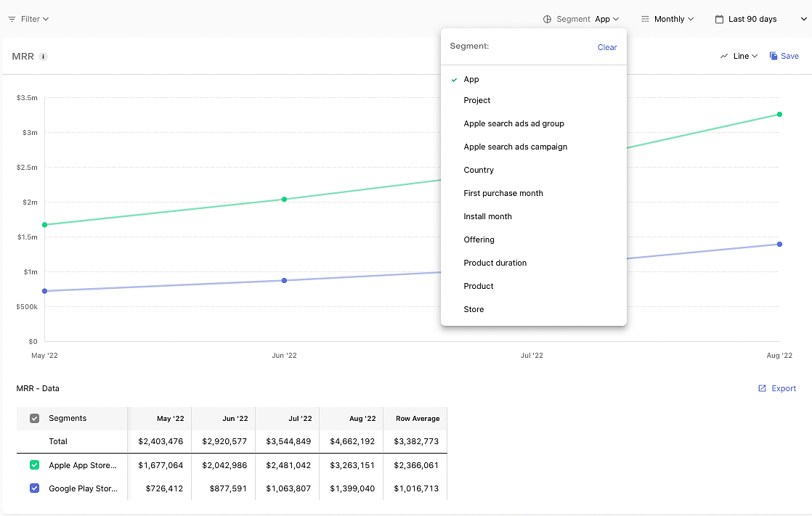Uncheck the Google Play Store segment checkbox
Screen dimensions: 812x516
coord(35,488)
